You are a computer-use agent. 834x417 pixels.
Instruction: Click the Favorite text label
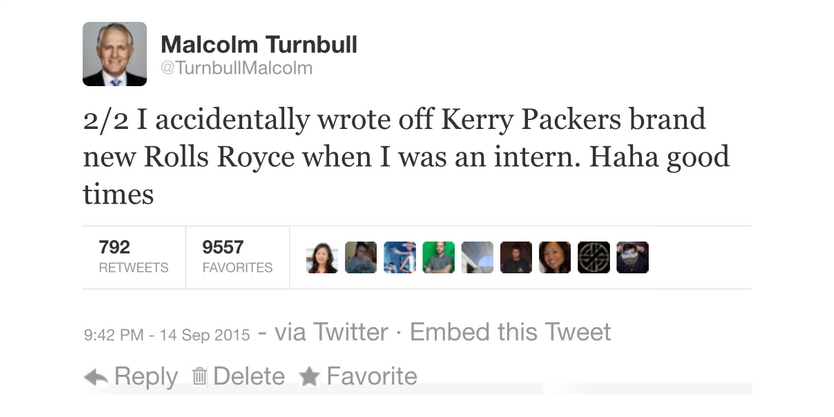[372, 377]
